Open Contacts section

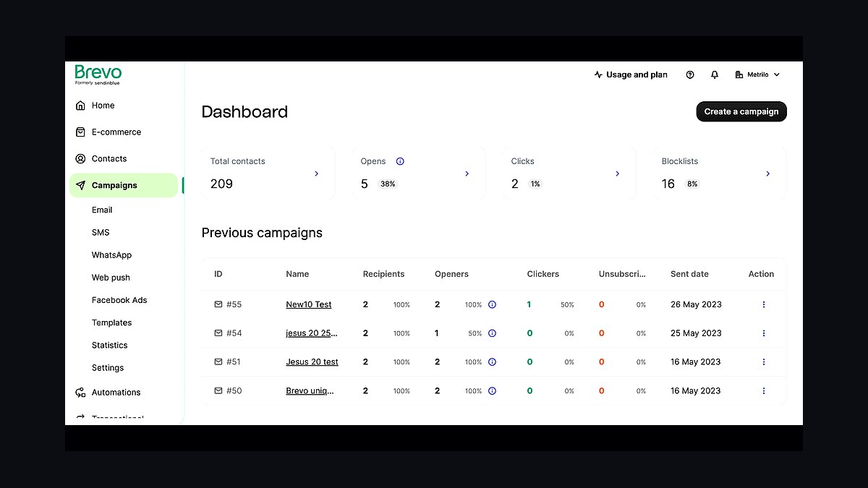point(109,159)
